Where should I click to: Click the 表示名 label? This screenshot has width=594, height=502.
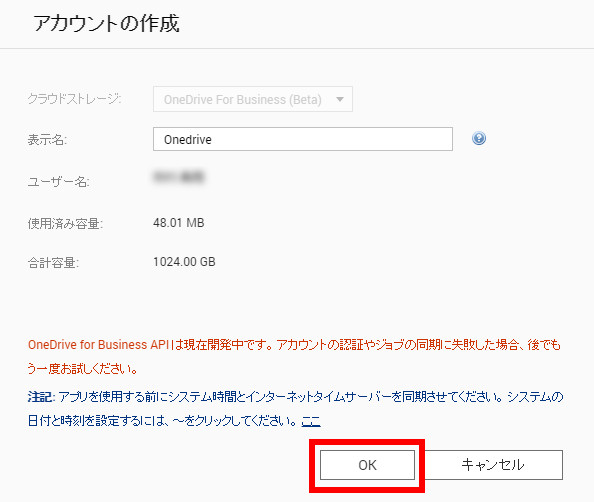coord(47,140)
